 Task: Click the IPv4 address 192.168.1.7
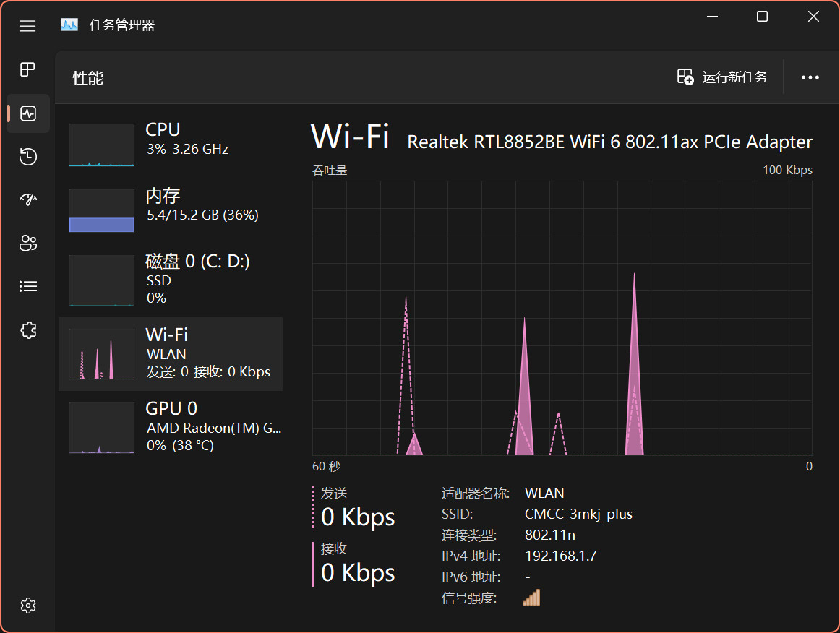click(560, 556)
